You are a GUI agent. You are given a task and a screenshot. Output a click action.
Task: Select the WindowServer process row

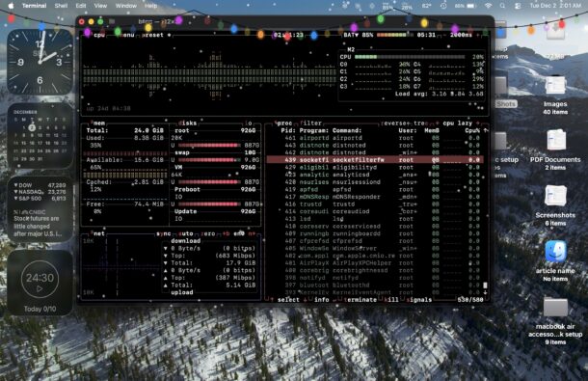[x=374, y=248]
